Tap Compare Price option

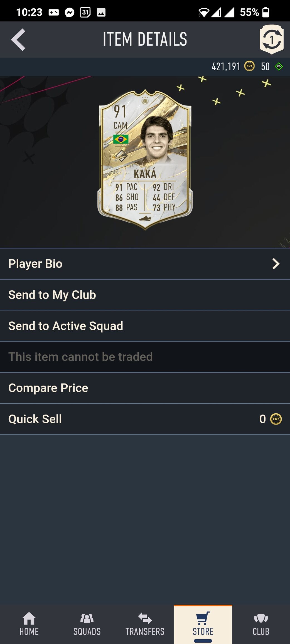click(x=48, y=388)
